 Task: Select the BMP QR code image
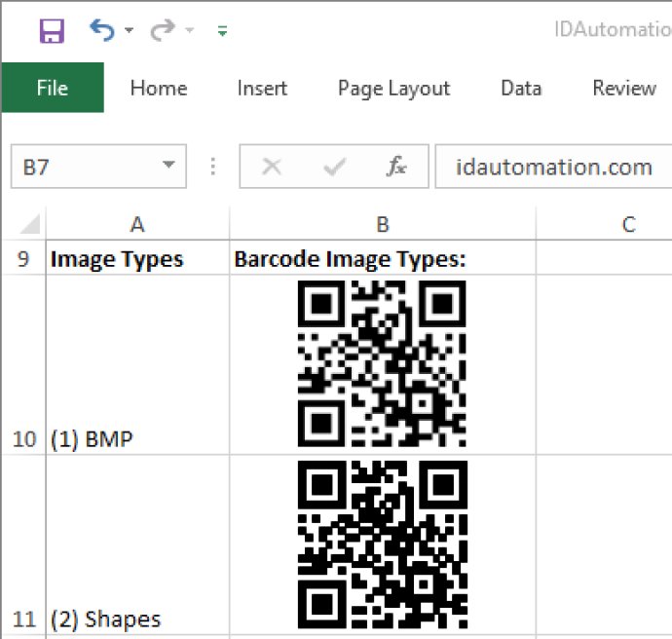pyautogui.click(x=382, y=364)
